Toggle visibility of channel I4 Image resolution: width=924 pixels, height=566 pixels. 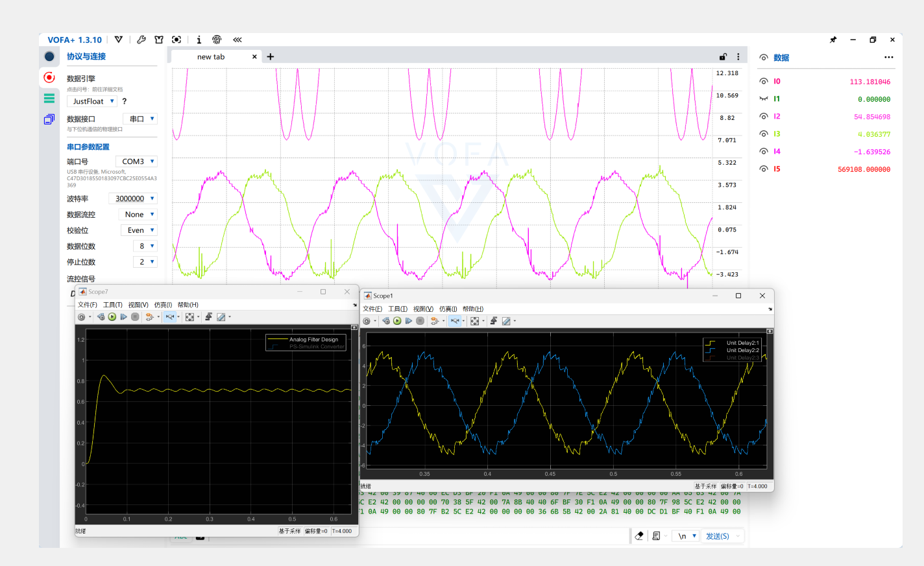(x=764, y=152)
